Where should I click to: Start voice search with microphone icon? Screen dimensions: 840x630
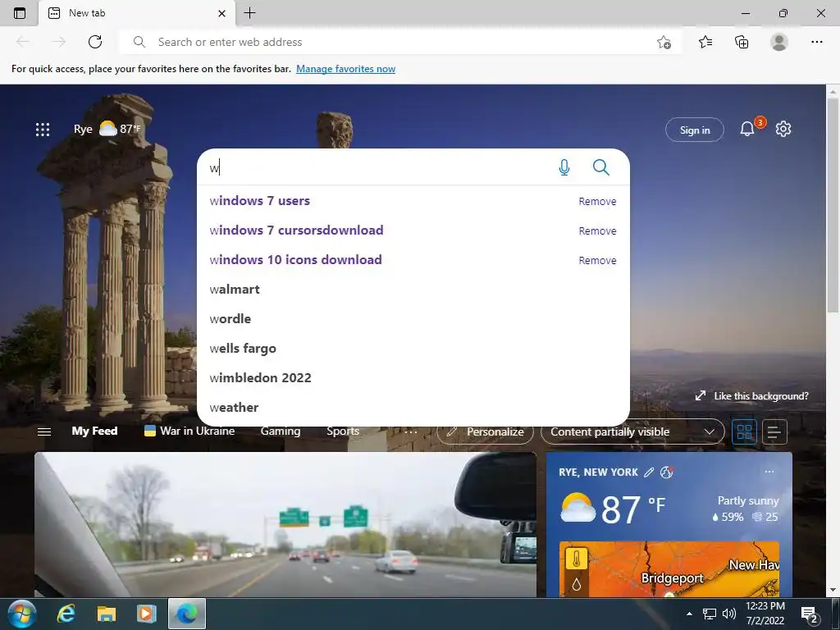point(564,167)
